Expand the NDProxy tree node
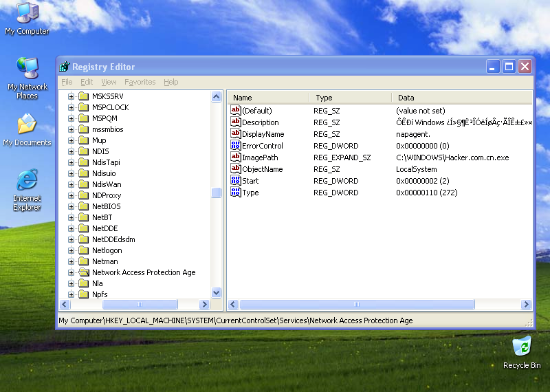550x392 pixels. (x=71, y=195)
